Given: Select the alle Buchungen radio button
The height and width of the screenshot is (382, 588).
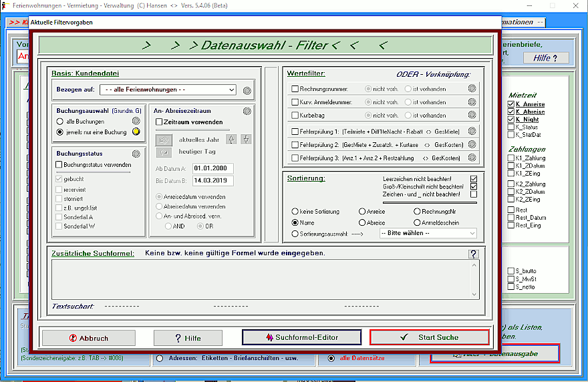Looking at the screenshot, I should [x=60, y=122].
